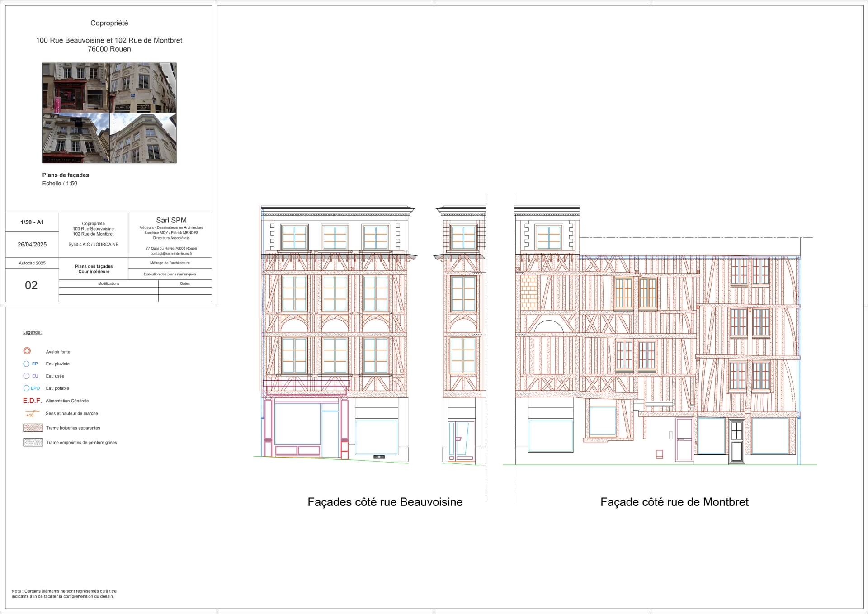Select the boiseries apparentes hatch swatch
The width and height of the screenshot is (868, 614).
click(x=33, y=428)
